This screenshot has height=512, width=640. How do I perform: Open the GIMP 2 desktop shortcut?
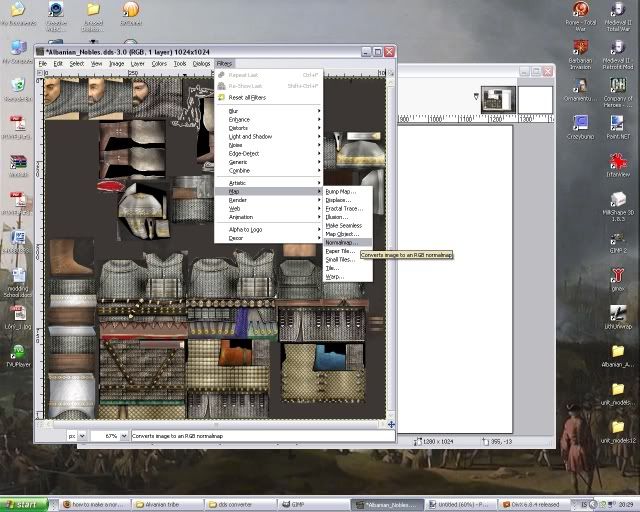618,236
